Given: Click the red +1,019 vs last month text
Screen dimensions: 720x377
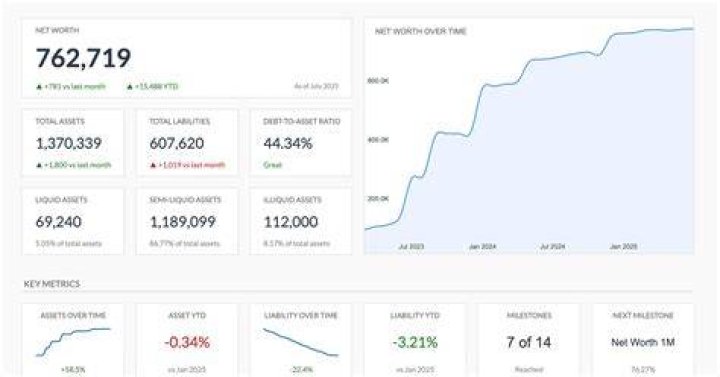Looking at the screenshot, I should point(191,165).
